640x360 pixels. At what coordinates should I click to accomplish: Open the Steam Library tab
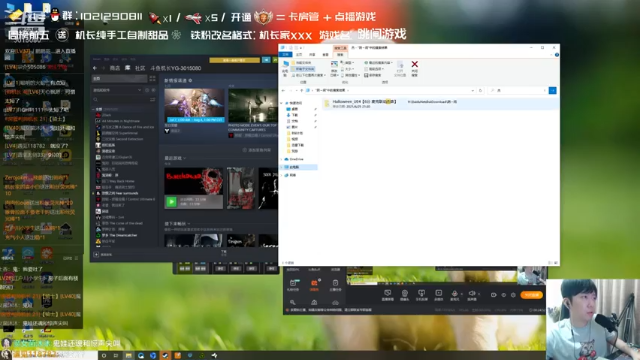pos(127,68)
